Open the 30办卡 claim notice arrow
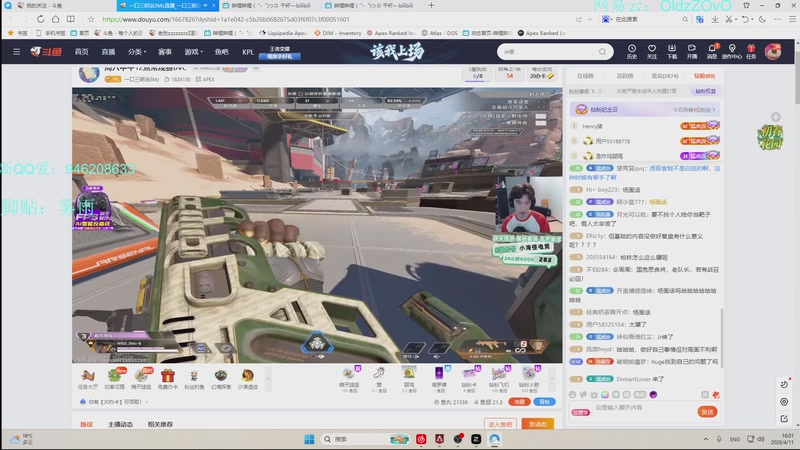The width and height of the screenshot is (800, 450). (147, 402)
